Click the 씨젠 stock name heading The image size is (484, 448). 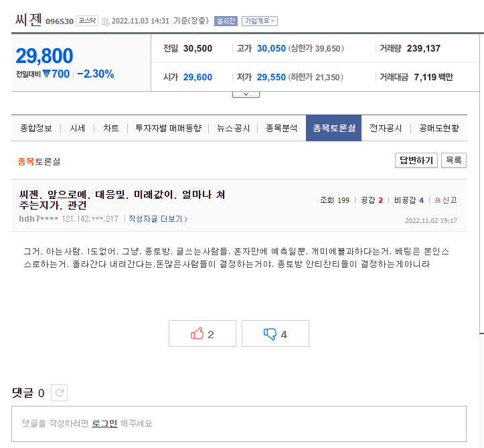coord(28,20)
